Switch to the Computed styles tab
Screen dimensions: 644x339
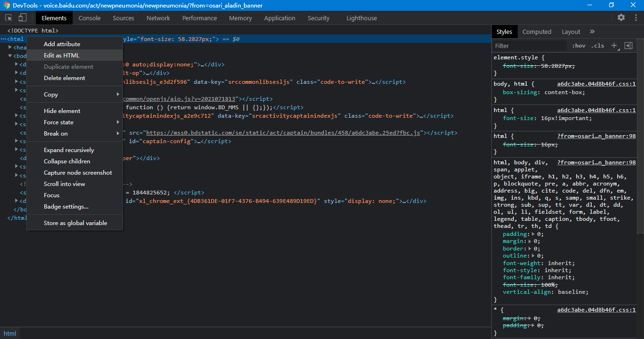(x=537, y=32)
